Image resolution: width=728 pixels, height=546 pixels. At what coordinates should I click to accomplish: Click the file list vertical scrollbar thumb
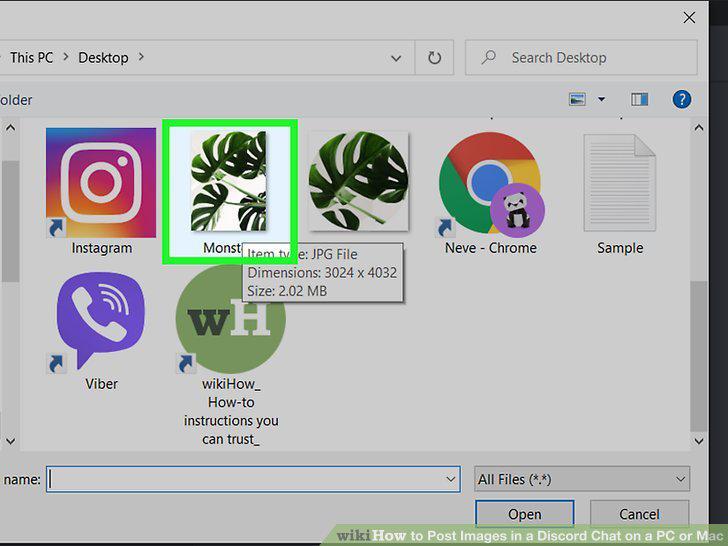pos(699,356)
